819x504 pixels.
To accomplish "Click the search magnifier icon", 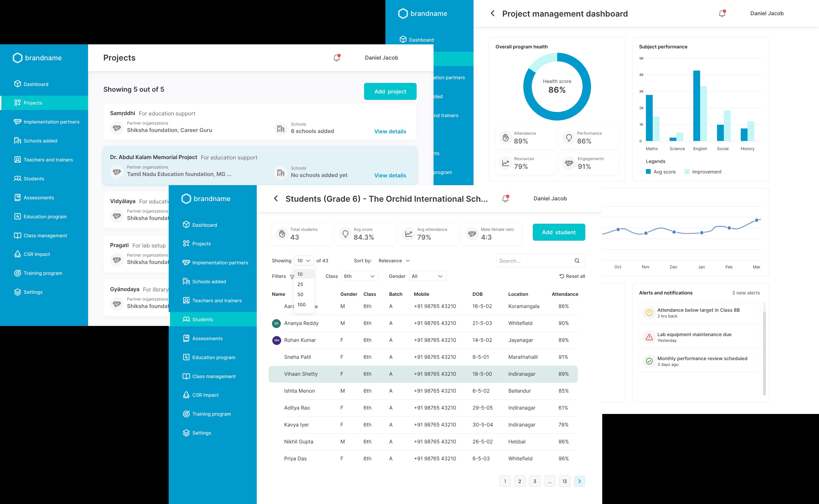I will (577, 261).
